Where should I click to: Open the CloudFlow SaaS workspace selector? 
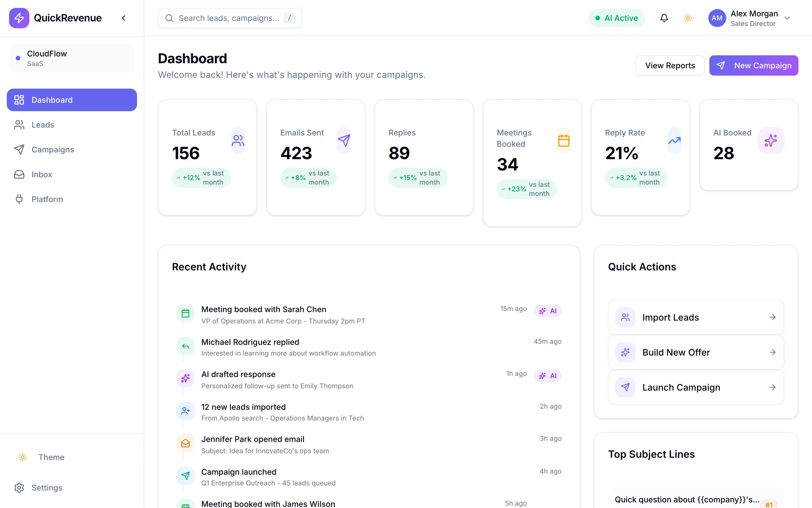click(x=72, y=58)
